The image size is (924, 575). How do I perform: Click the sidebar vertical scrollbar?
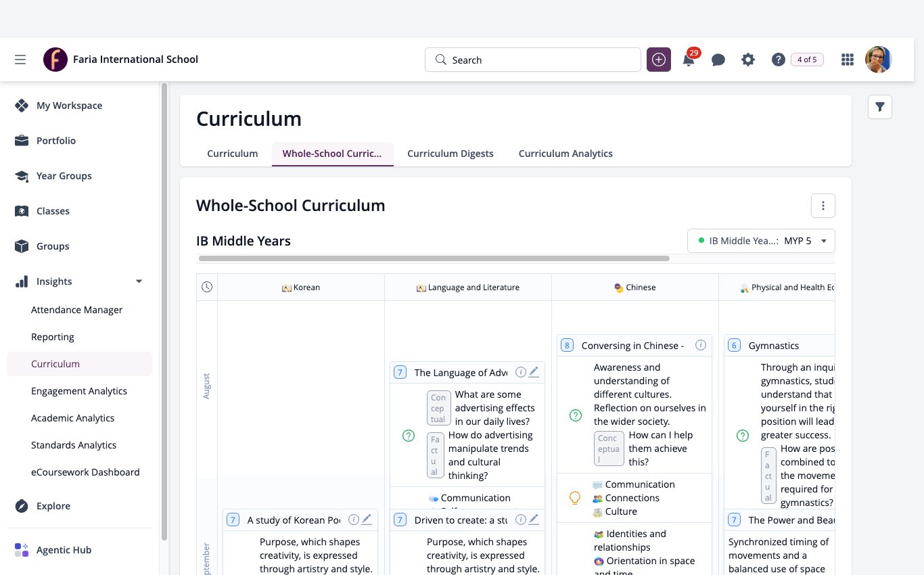point(164,311)
